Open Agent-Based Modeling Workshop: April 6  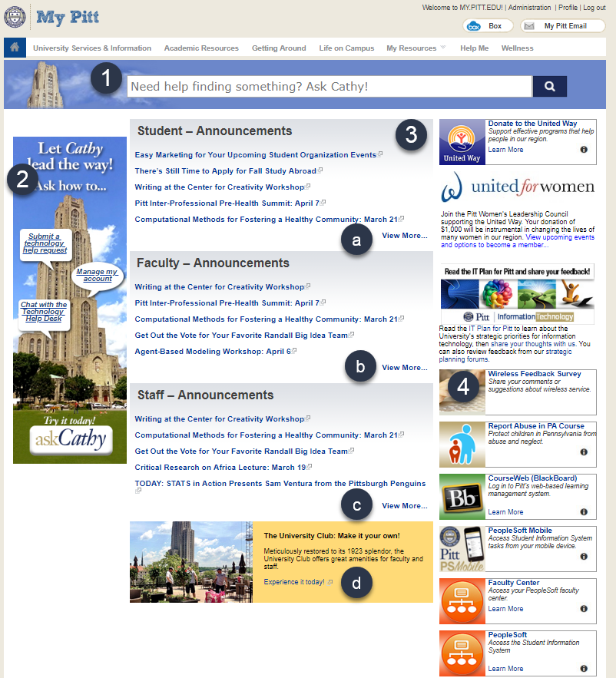[x=213, y=352]
